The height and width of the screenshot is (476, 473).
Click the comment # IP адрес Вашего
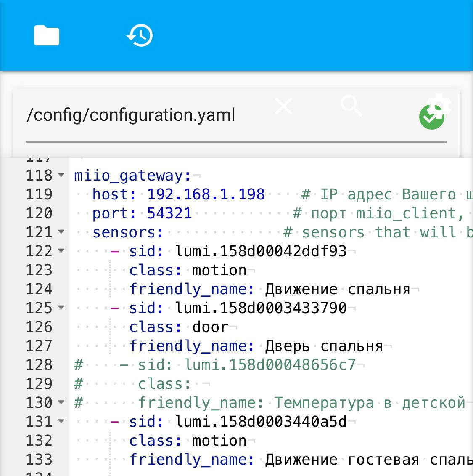(x=379, y=194)
